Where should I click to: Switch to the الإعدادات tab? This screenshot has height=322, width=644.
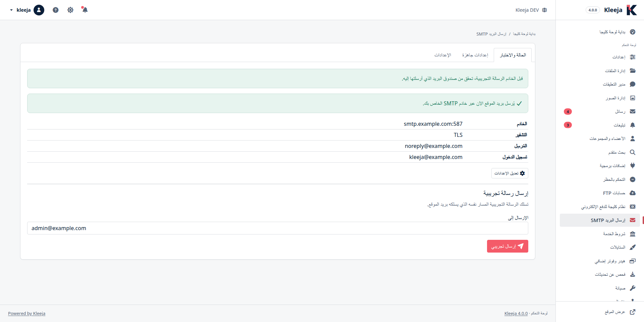click(443, 55)
